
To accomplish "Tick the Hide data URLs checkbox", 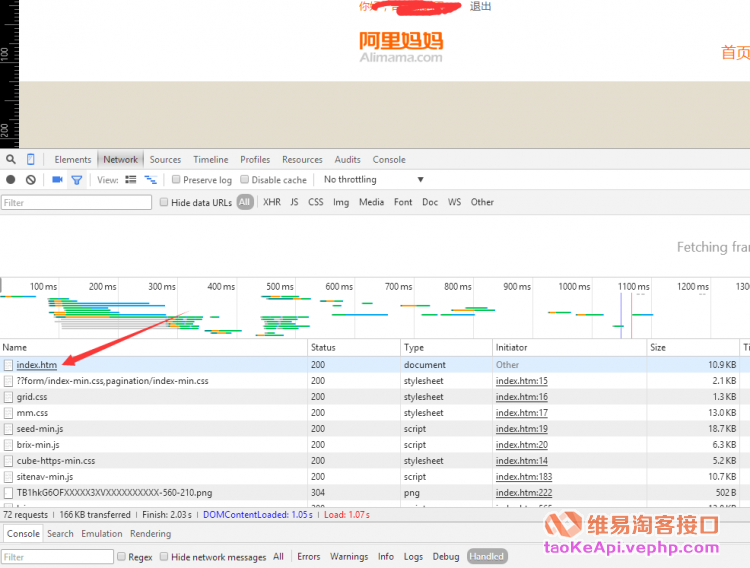I will click(x=164, y=202).
